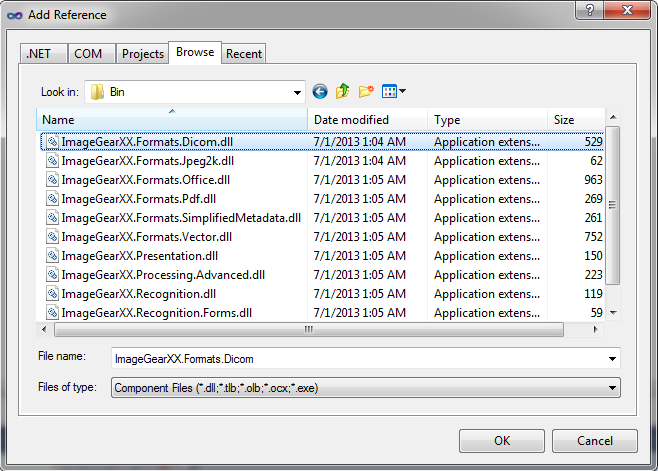The height and width of the screenshot is (471, 658).
Task: Click the file icon of ImageGearXX.Presentation.dll
Action: [x=52, y=256]
